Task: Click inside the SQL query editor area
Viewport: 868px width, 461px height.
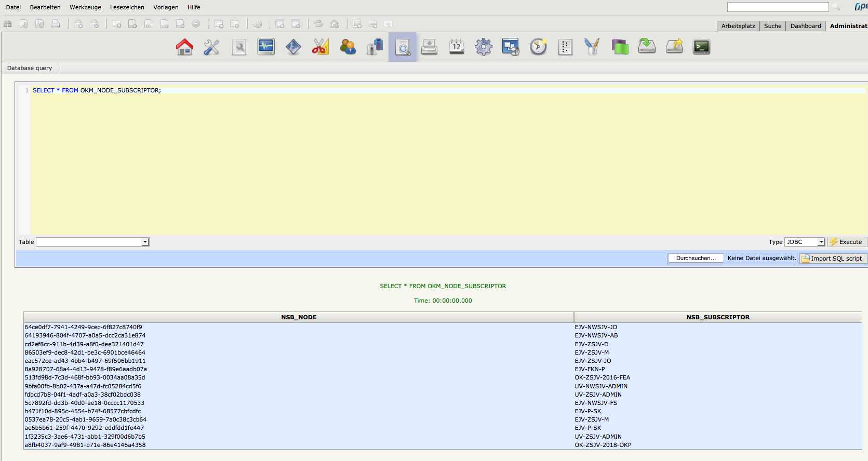Action: (x=448, y=161)
